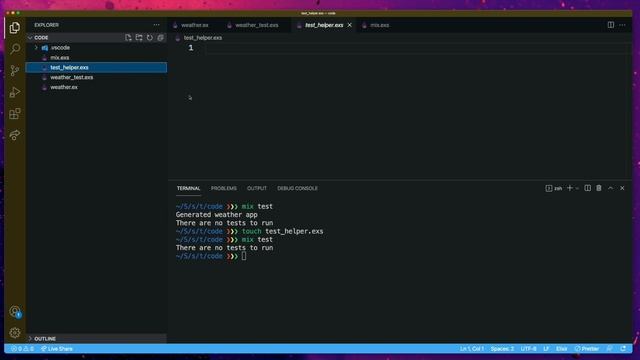The height and width of the screenshot is (360, 640).
Task: Refresh the Explorer file tree
Action: click(x=150, y=38)
